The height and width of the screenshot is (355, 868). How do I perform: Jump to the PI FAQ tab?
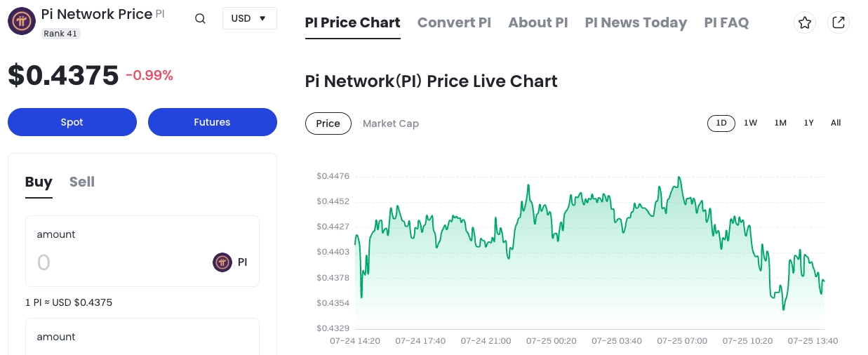(726, 22)
